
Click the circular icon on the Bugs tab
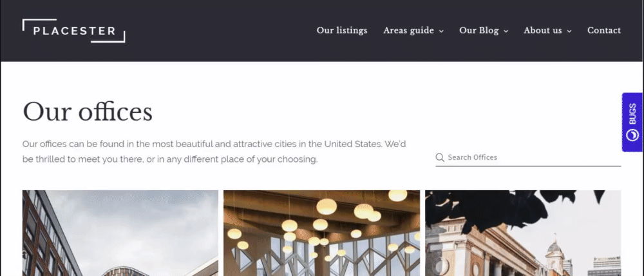(x=632, y=135)
